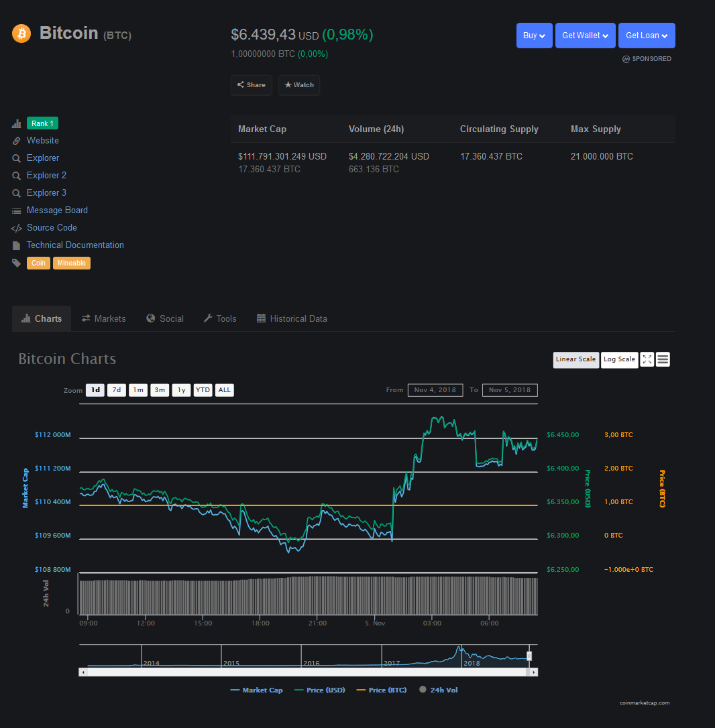Viewport: 715px width, 728px height.
Task: Toggle 24h Vol series in chart legend
Action: (x=438, y=690)
